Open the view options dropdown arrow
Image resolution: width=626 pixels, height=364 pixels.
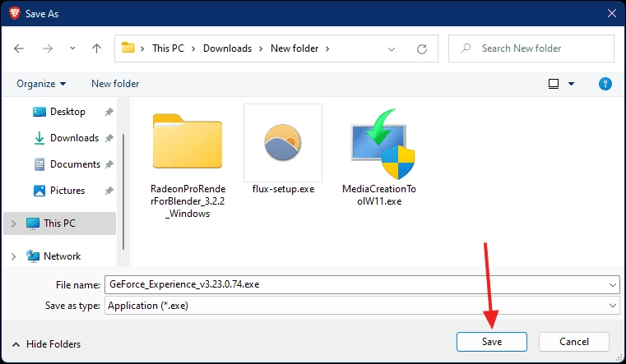click(572, 84)
